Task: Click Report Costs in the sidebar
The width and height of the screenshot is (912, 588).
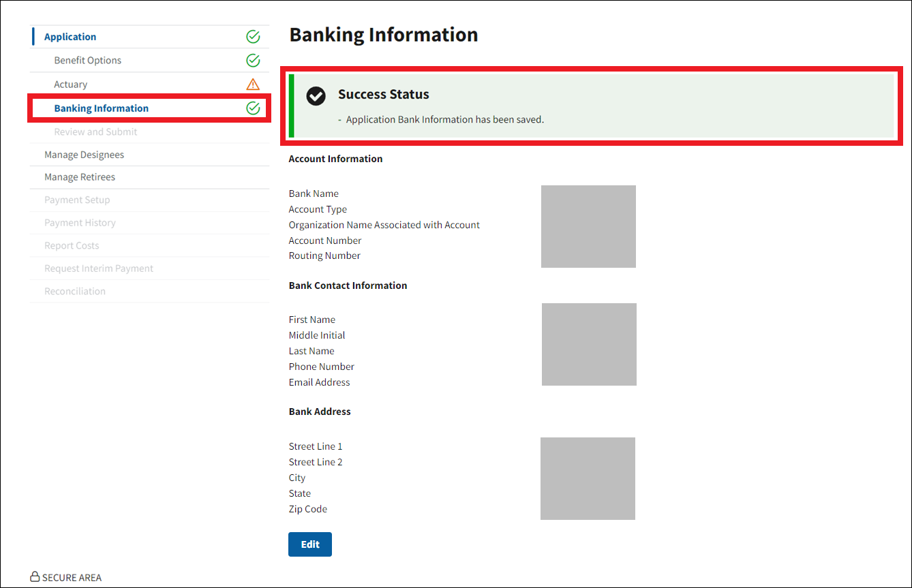Action: [72, 246]
